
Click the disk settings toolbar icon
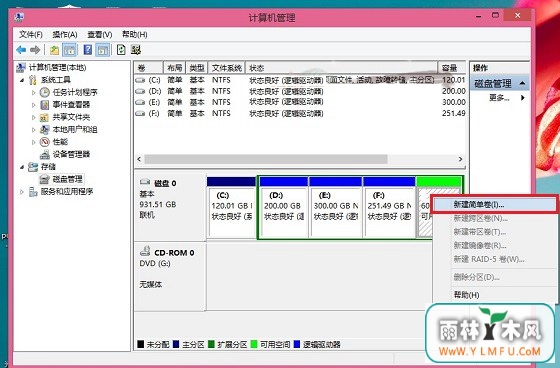[136, 50]
